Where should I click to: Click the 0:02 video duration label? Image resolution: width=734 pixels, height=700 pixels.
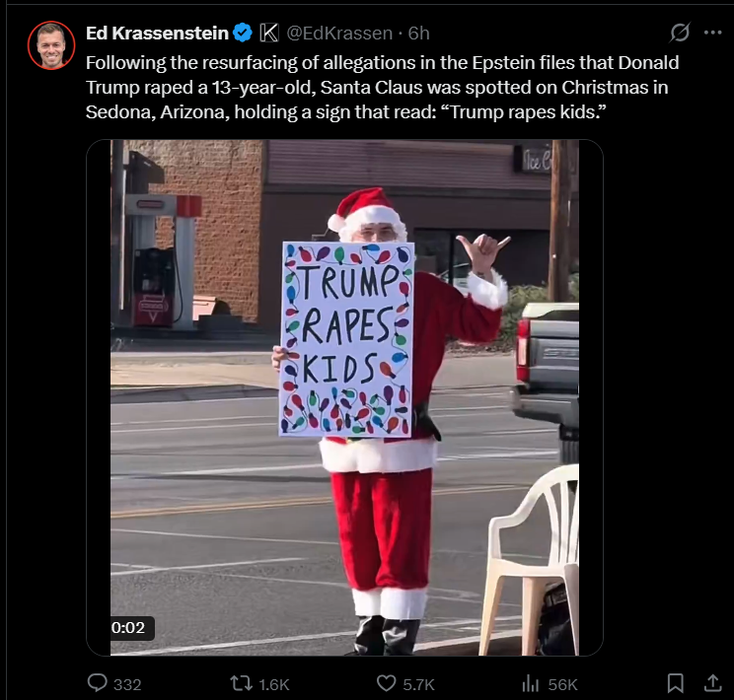(128, 627)
